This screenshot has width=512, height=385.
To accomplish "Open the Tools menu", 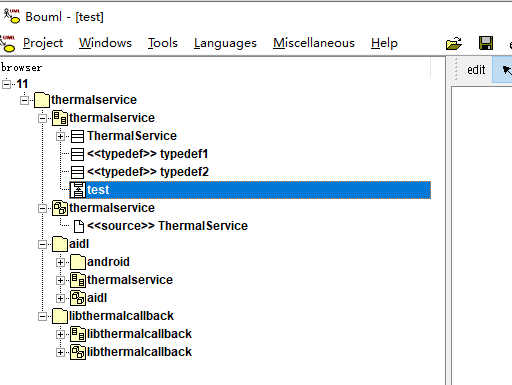I will pos(163,43).
